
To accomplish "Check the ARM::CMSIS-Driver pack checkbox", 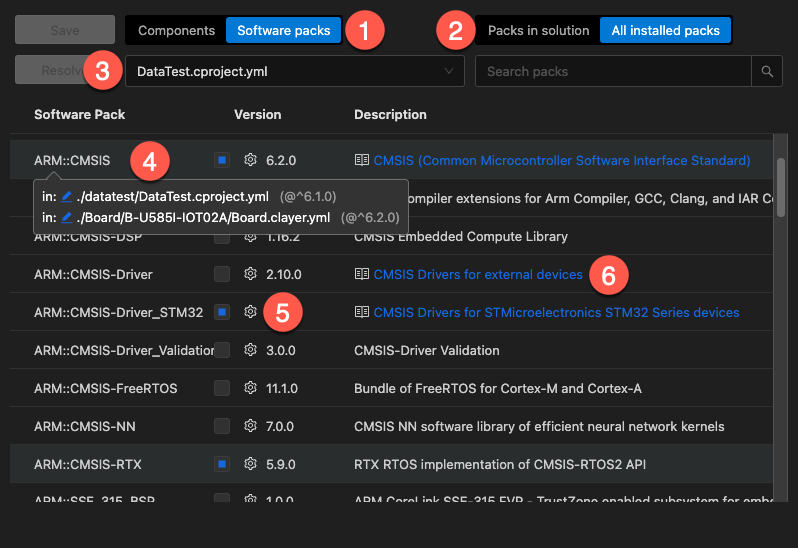I will 222,274.
